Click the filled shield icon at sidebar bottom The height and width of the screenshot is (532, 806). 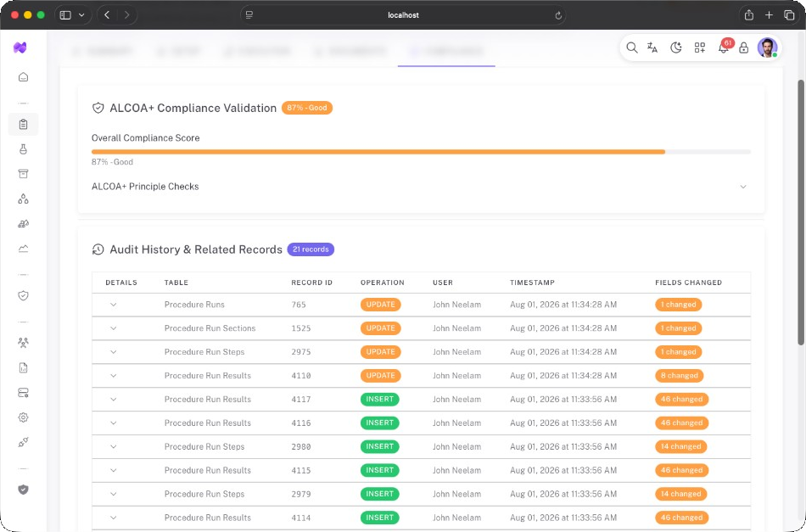click(23, 490)
